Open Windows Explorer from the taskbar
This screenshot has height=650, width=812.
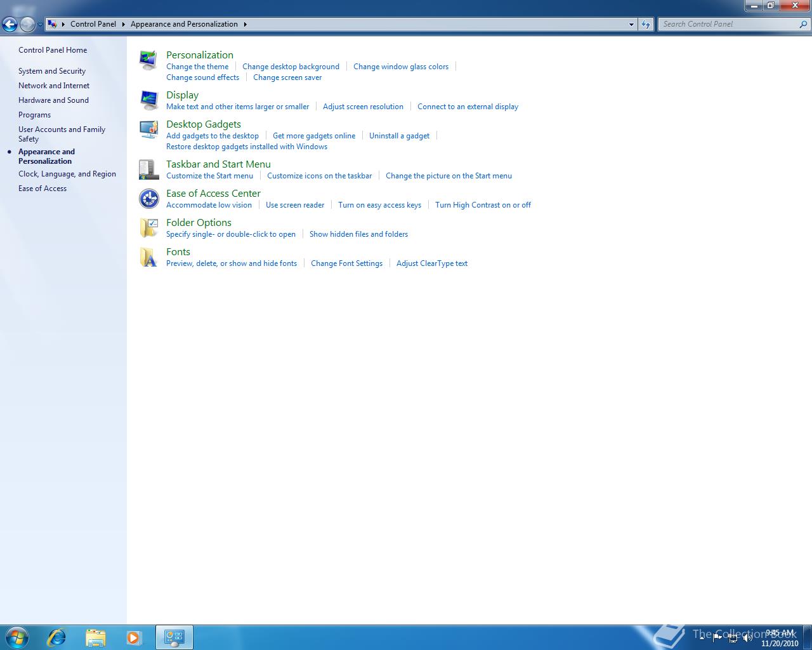[95, 637]
